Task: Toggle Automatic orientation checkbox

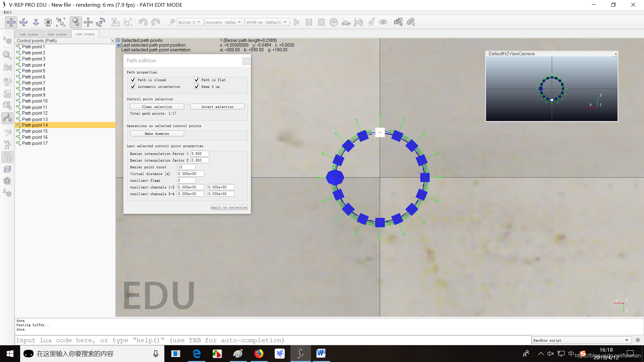Action: click(x=133, y=86)
